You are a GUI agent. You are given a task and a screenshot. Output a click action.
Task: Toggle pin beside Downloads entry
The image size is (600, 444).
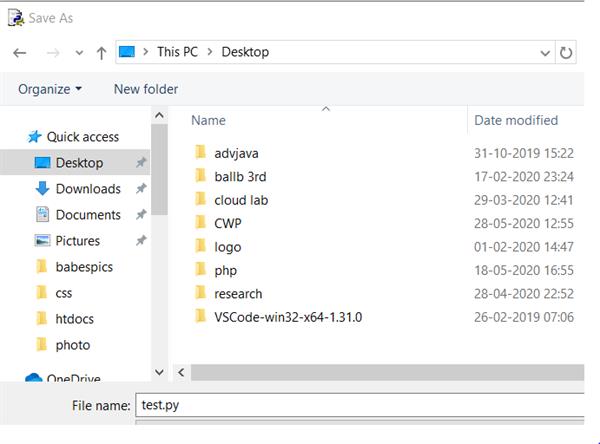(x=141, y=189)
